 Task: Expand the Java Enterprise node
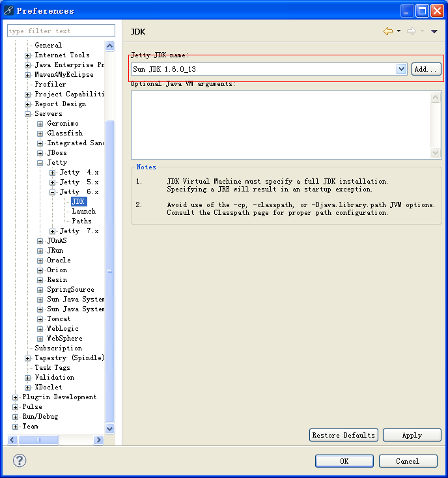pos(28,65)
